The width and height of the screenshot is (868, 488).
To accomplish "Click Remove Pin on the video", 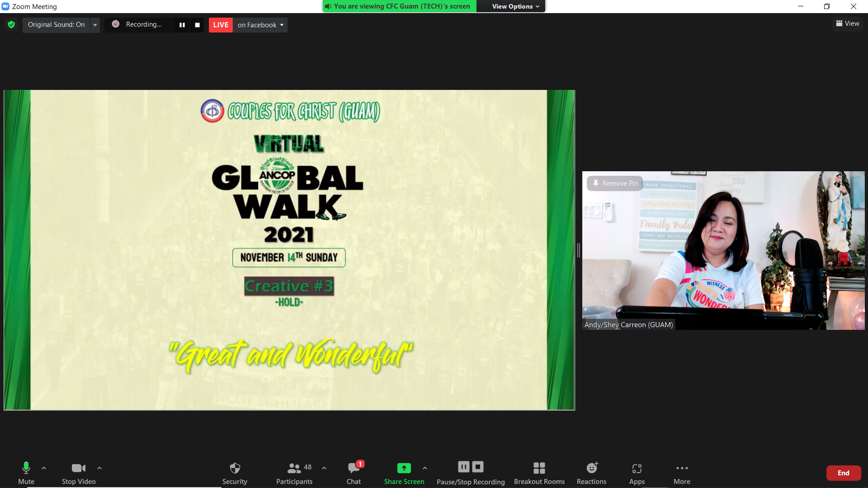I will [615, 183].
